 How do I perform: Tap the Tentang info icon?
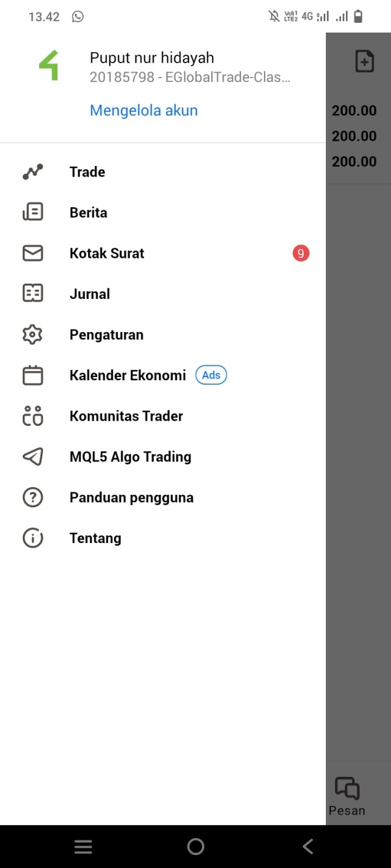pyautogui.click(x=33, y=538)
